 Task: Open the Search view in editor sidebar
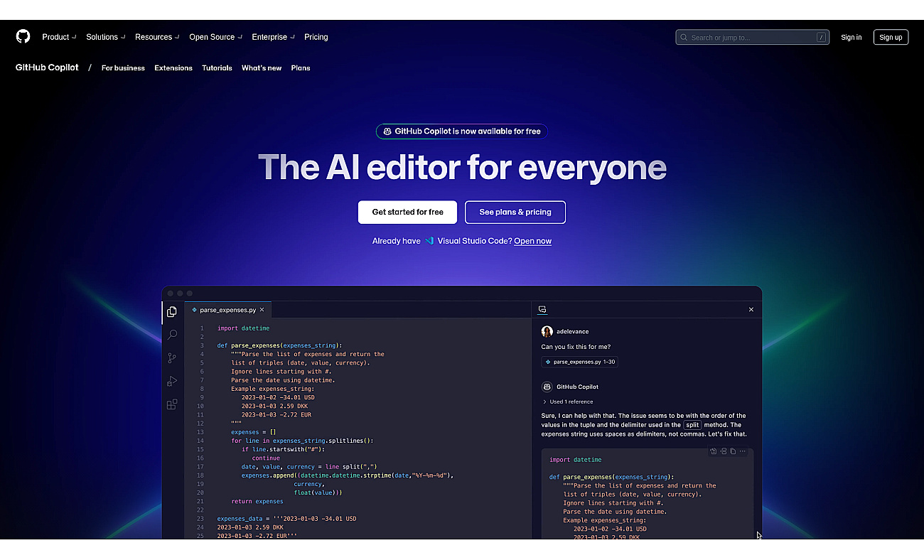pos(172,335)
